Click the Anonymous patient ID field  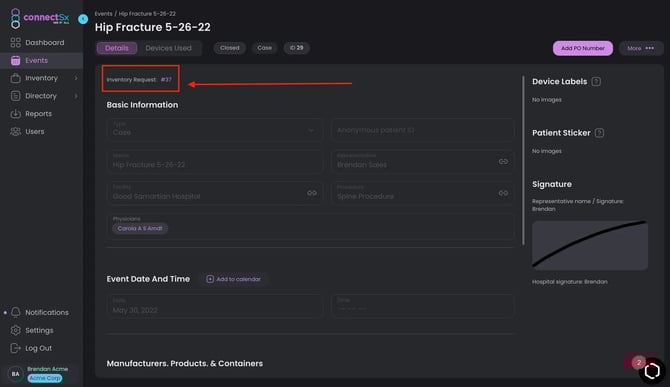click(x=422, y=129)
